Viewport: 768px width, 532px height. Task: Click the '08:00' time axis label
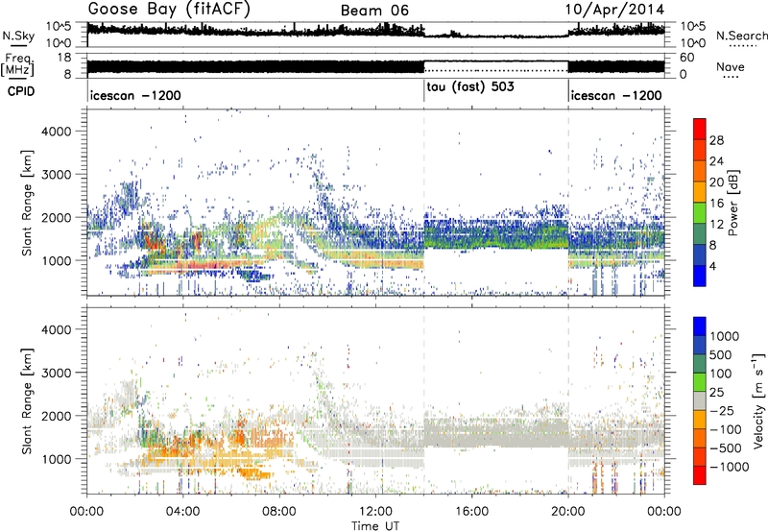(278, 512)
